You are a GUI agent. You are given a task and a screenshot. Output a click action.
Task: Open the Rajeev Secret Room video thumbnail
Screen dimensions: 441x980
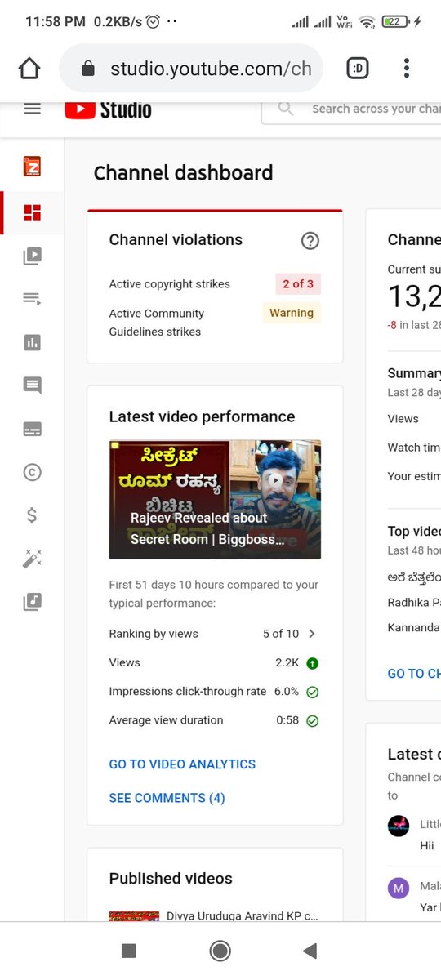(215, 500)
